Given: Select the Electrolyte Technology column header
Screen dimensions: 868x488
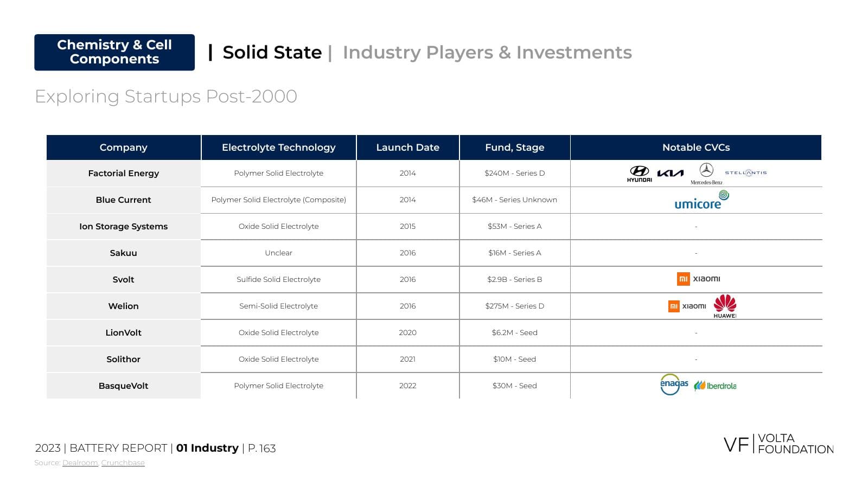Looking at the screenshot, I should [x=279, y=147].
